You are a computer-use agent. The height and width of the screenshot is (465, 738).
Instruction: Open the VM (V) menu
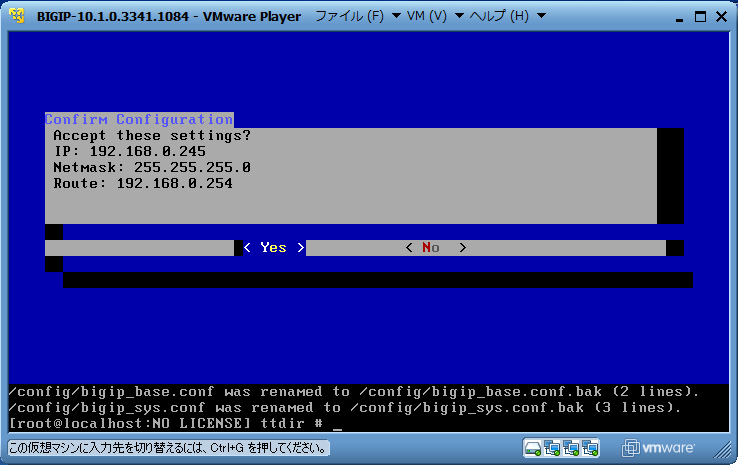[427, 17]
